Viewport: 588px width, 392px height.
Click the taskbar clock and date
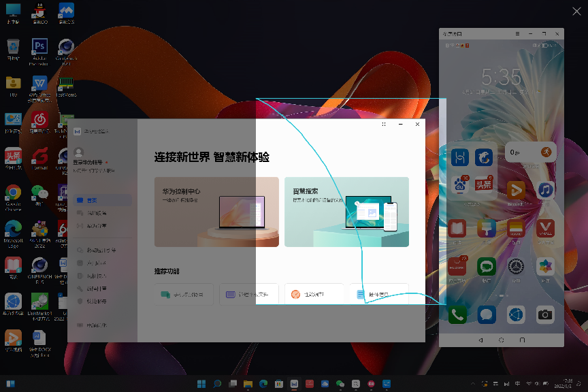pos(563,383)
